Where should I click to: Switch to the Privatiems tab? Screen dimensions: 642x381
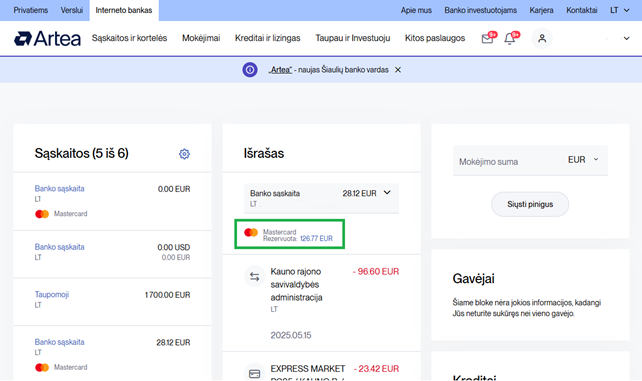coord(31,10)
